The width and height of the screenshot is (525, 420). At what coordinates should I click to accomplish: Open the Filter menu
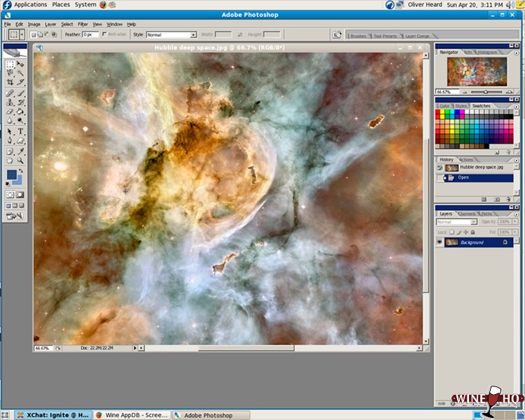[83, 24]
